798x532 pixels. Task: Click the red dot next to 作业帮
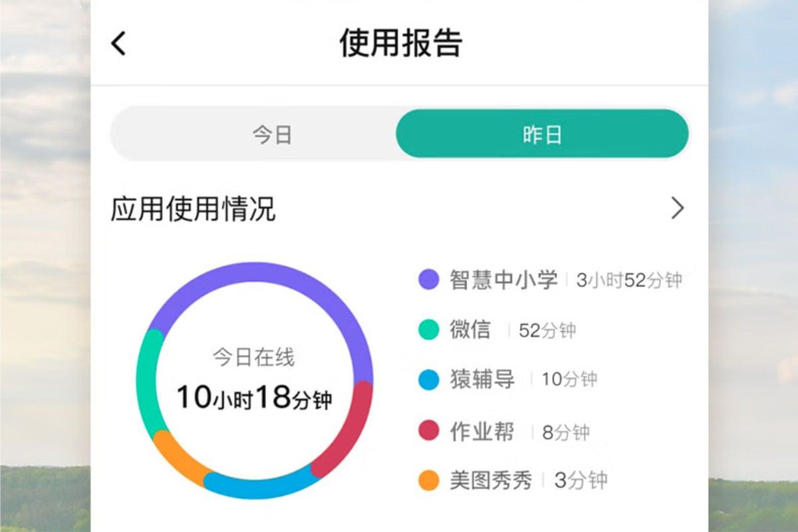tap(429, 430)
